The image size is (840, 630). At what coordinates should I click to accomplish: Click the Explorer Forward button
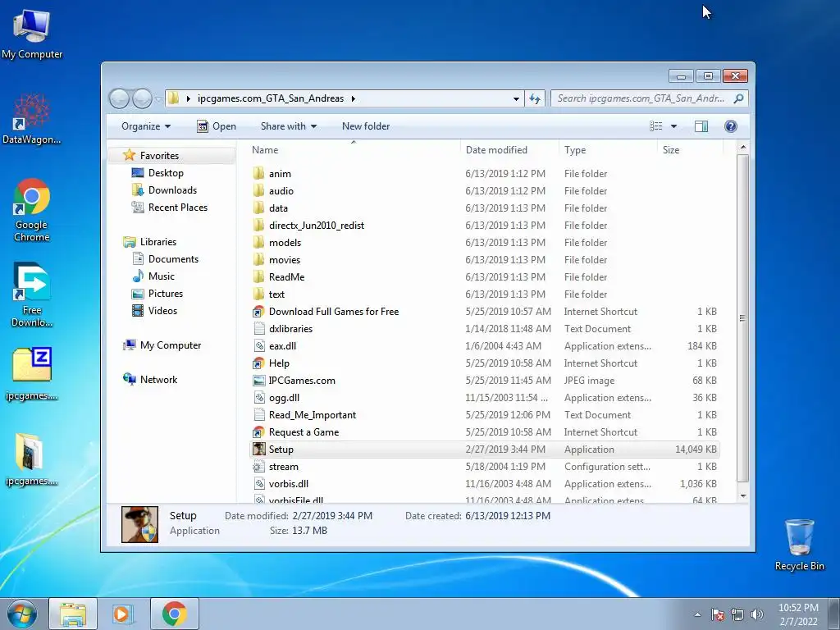pyautogui.click(x=142, y=98)
